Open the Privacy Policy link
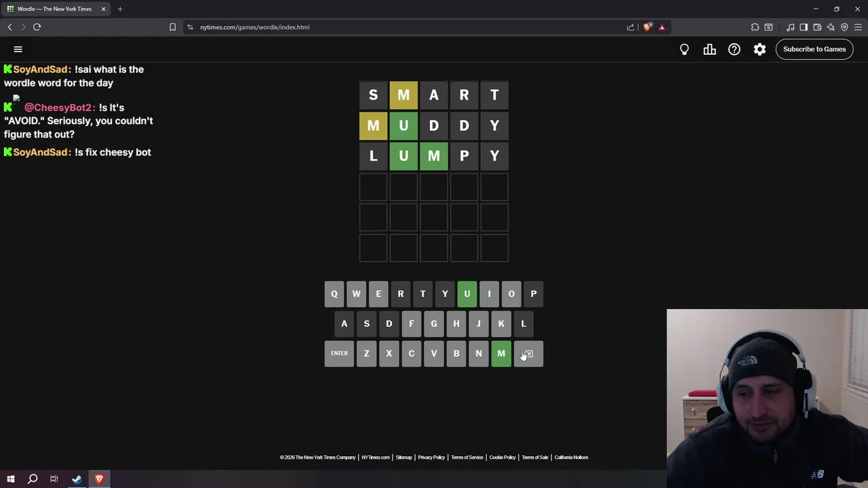Screen dimensions: 868x488 (431, 457)
